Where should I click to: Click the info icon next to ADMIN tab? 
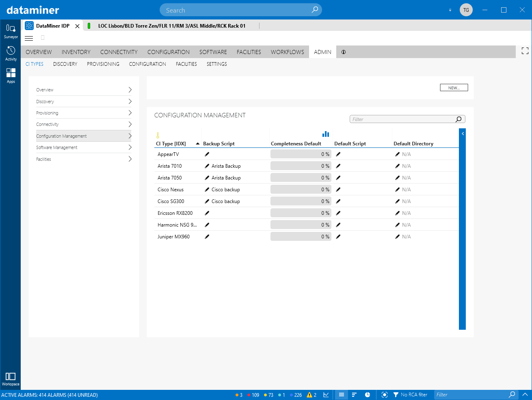tap(344, 52)
